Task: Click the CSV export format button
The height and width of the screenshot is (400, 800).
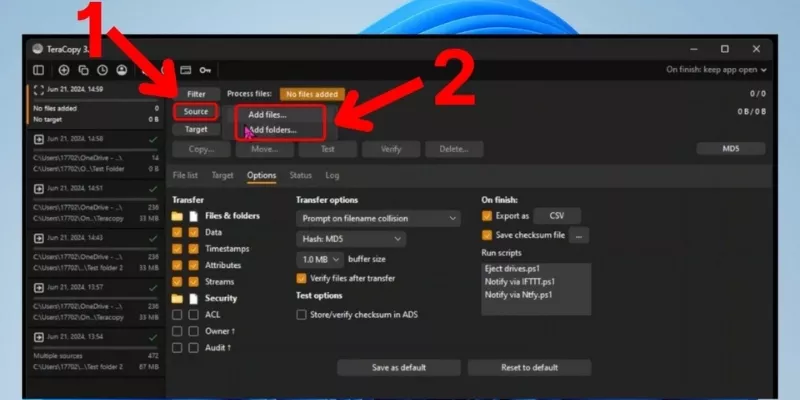Action: (557, 216)
